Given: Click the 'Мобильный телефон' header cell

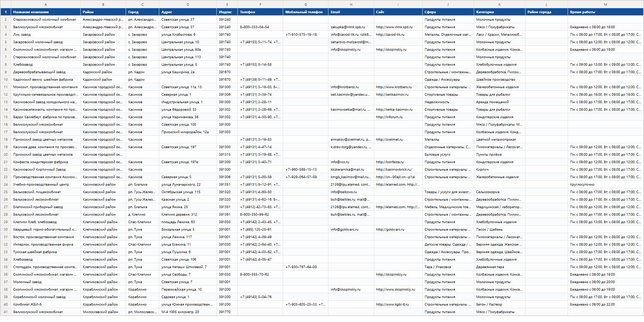Looking at the screenshot, I should click(306, 12).
